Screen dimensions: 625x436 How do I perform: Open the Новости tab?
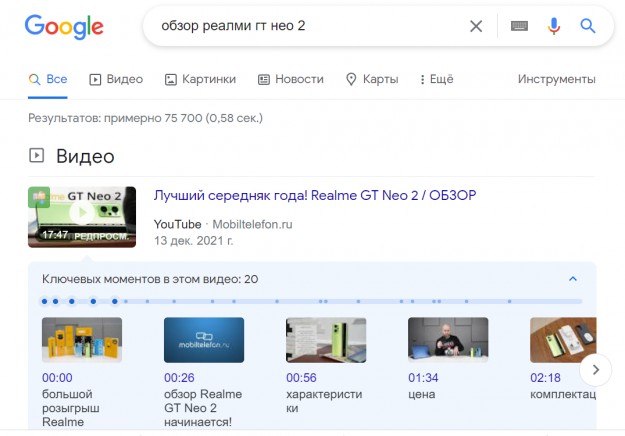[x=290, y=79]
